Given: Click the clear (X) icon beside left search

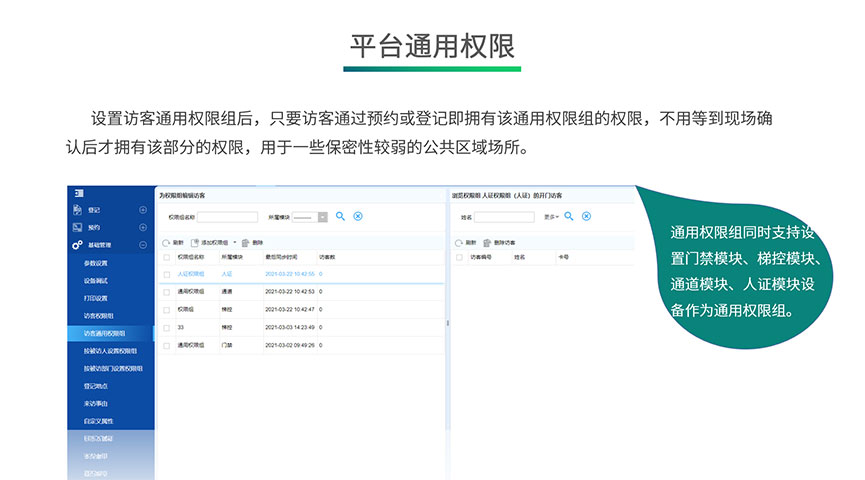Looking at the screenshot, I should click(x=358, y=216).
